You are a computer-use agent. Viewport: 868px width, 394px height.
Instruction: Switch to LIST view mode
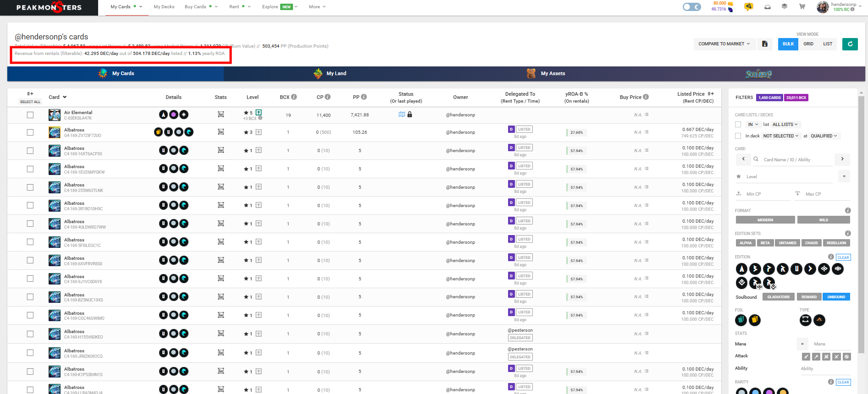828,44
